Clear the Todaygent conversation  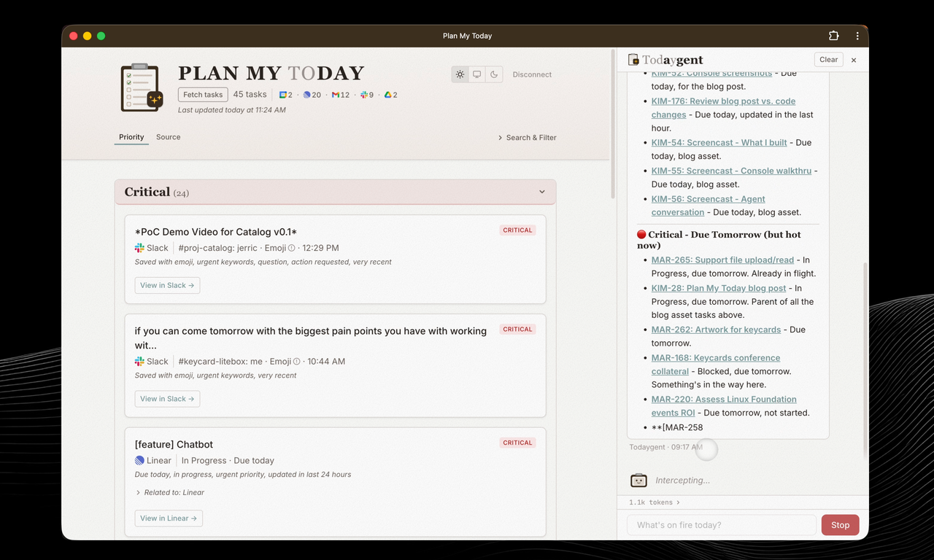828,60
